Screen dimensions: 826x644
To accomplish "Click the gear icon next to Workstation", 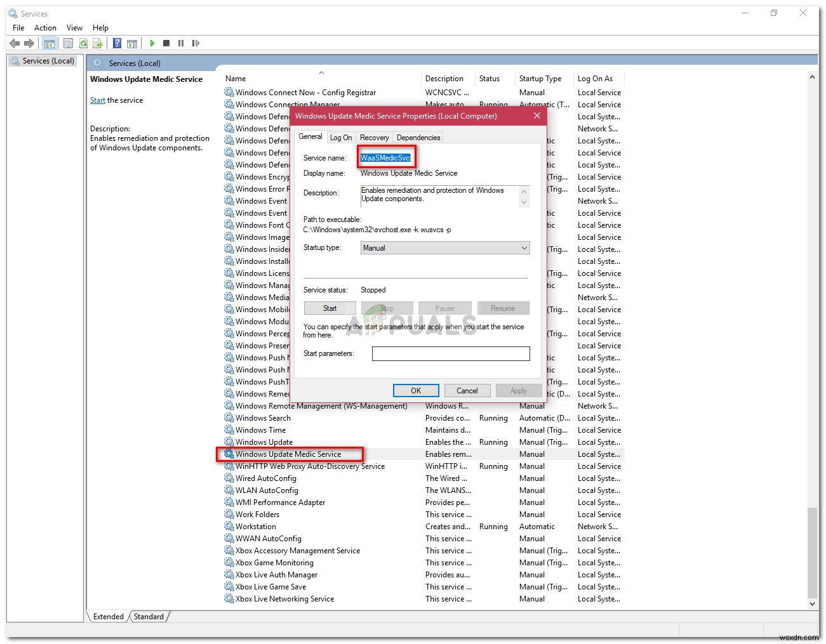I will click(229, 526).
